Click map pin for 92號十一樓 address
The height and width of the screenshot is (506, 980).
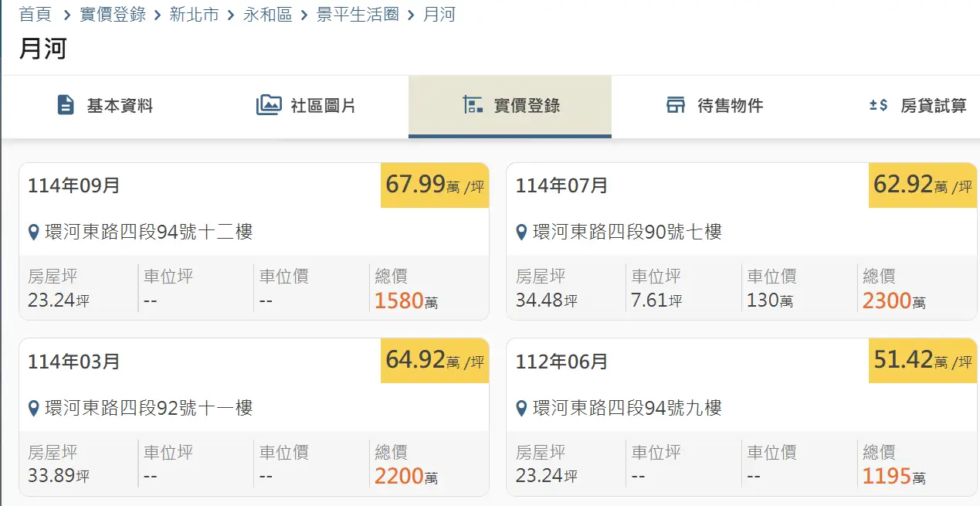[x=33, y=408]
